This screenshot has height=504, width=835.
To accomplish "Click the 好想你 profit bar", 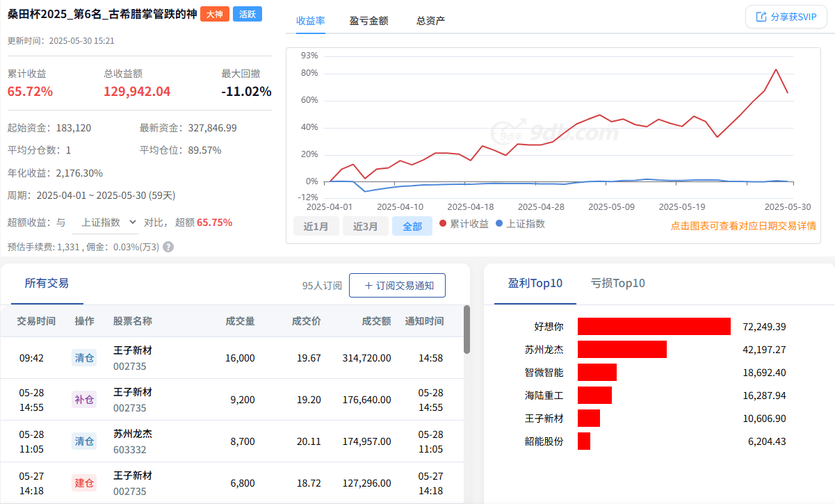I will pyautogui.click(x=654, y=326).
